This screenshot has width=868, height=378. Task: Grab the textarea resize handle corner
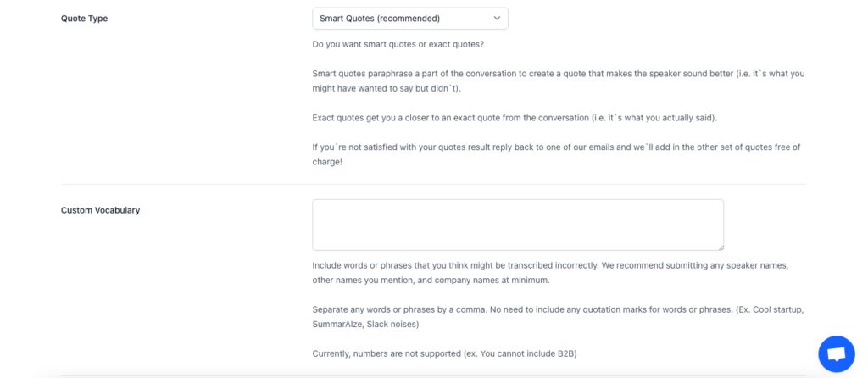pos(720,247)
